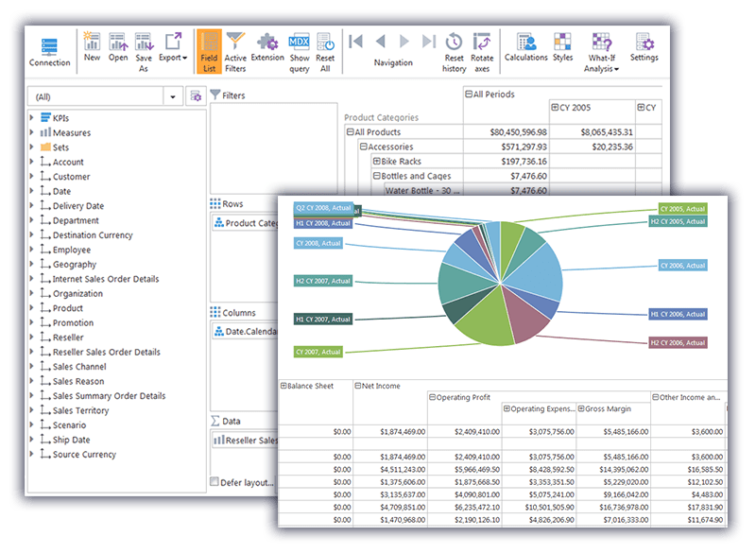The height and width of the screenshot is (554, 756).
Task: Collapse the All Periods column header
Action: 469,94
